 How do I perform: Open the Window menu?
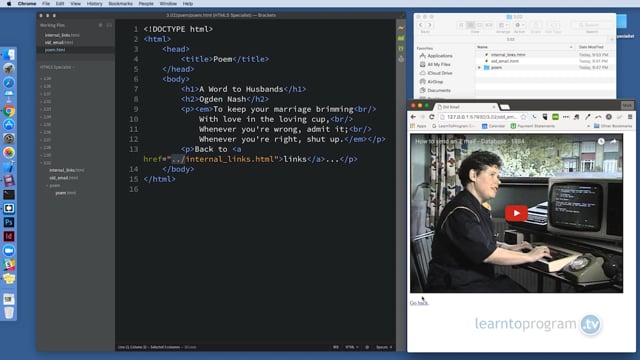tap(168, 4)
